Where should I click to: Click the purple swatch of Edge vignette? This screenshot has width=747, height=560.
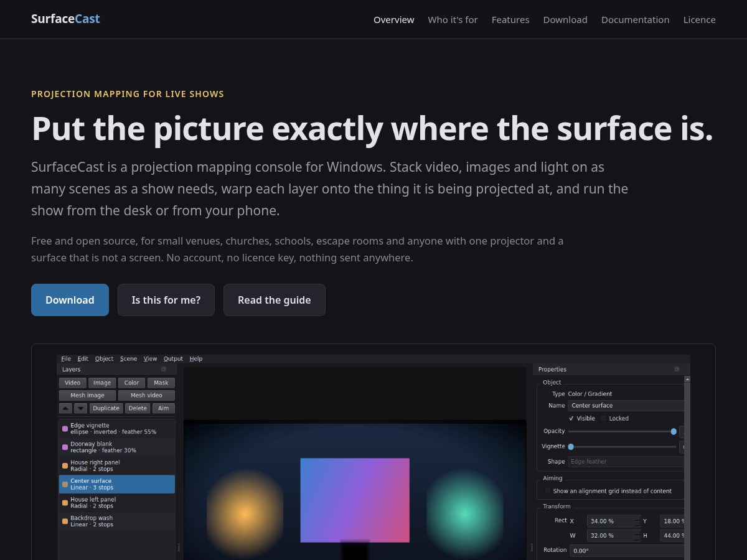65,429
